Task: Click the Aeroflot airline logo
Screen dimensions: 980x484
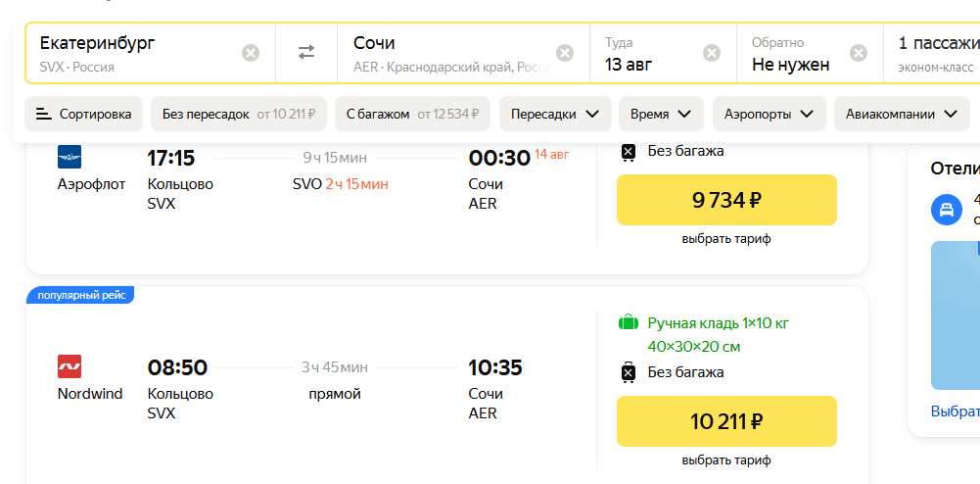Action: 70,157
